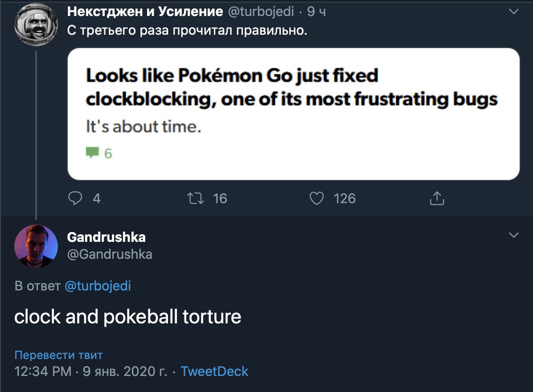
Task: Expand the top tweet's chevron menu
Action: 514,12
